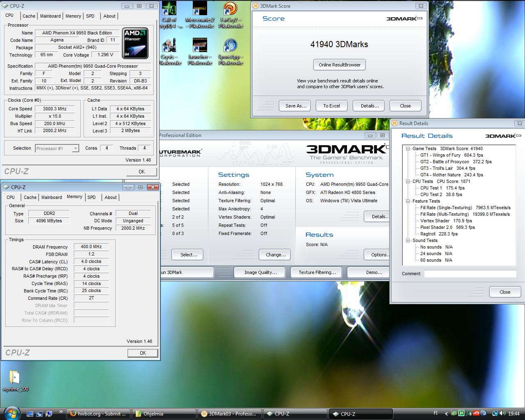Collapse the Game Tests tree node
This screenshot has height=420, width=525.
coord(408,149)
